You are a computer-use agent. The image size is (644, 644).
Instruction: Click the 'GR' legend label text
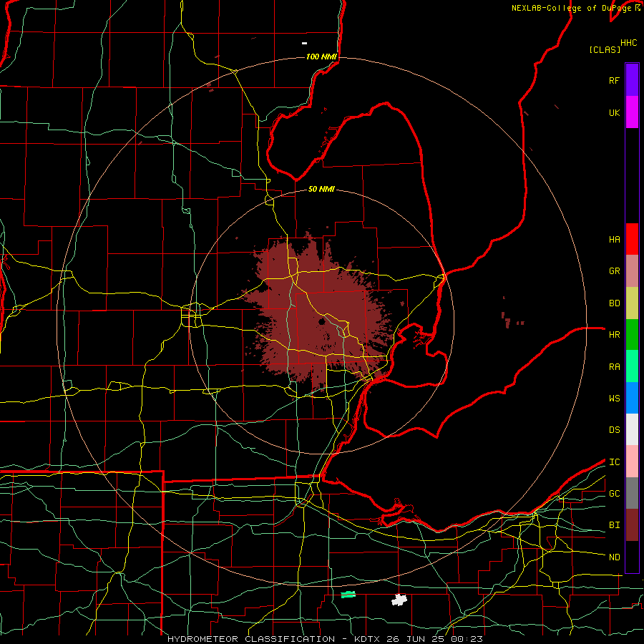tap(614, 271)
